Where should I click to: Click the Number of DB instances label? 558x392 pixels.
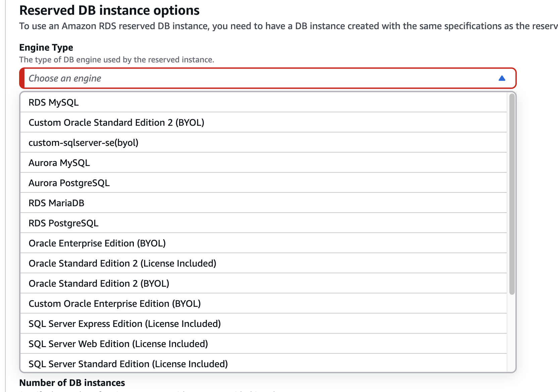pyautogui.click(x=72, y=383)
